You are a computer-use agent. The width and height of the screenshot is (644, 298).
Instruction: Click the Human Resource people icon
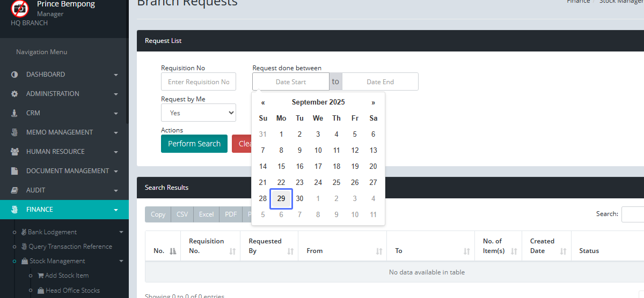pyautogui.click(x=14, y=152)
